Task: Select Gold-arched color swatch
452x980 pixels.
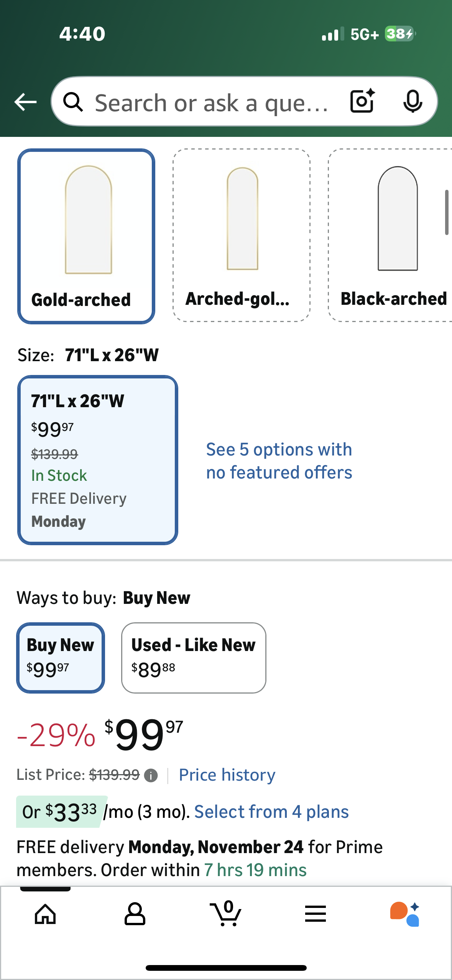Action: [x=86, y=236]
